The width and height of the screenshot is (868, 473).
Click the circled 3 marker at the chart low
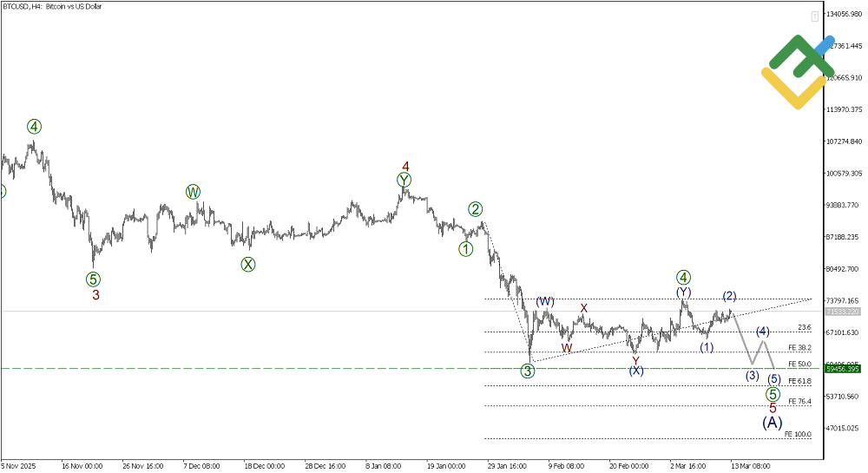pos(528,371)
